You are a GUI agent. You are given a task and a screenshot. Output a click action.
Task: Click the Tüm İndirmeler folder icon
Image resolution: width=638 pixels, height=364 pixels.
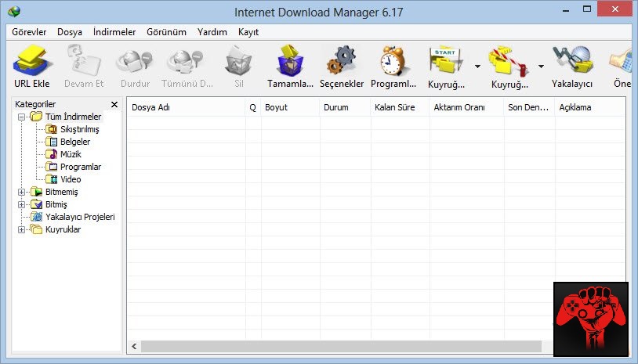[36, 117]
